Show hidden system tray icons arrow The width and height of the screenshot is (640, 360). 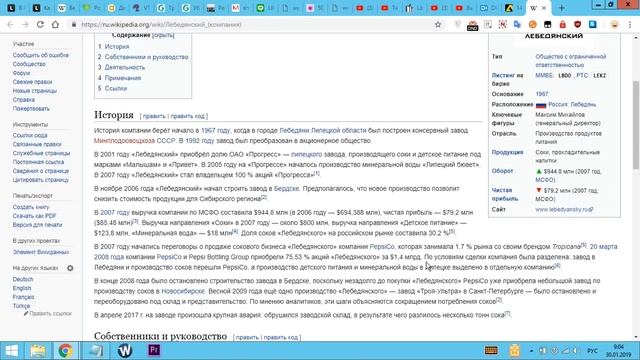point(531,351)
